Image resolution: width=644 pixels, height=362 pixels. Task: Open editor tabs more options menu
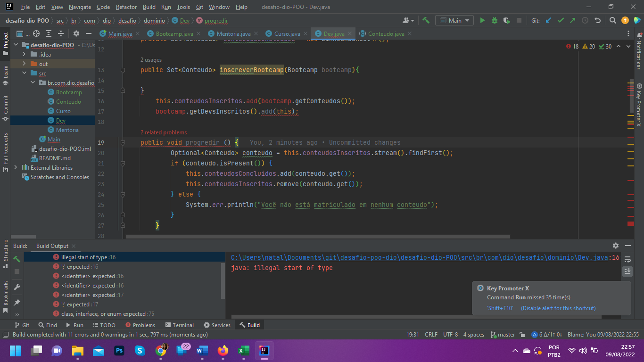[628, 33]
